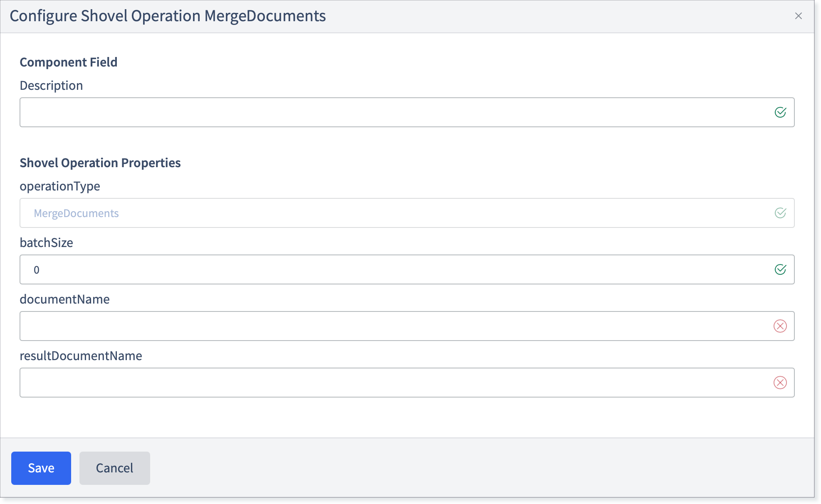Click the disabled operationType MergeDocuments field
Image resolution: width=821 pixels, height=504 pixels.
coord(407,213)
